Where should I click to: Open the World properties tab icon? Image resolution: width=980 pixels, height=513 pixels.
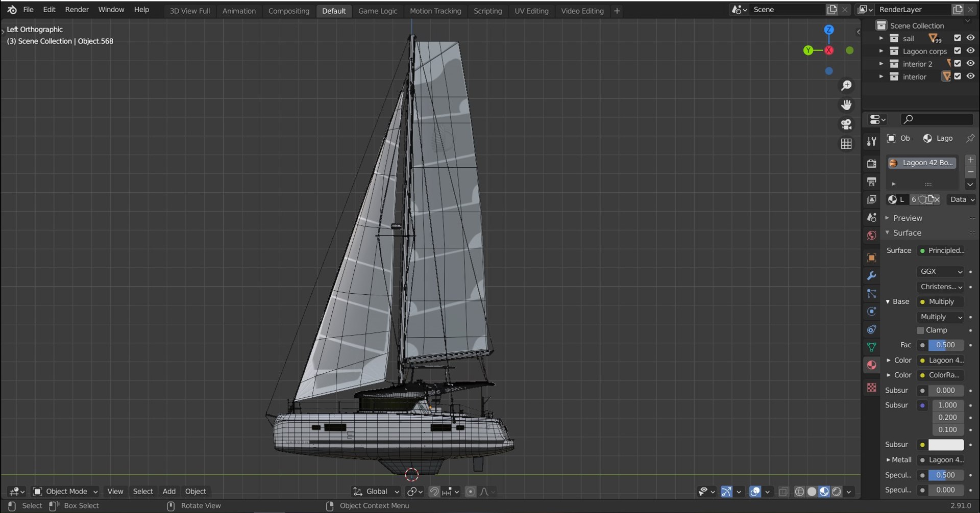tap(872, 235)
